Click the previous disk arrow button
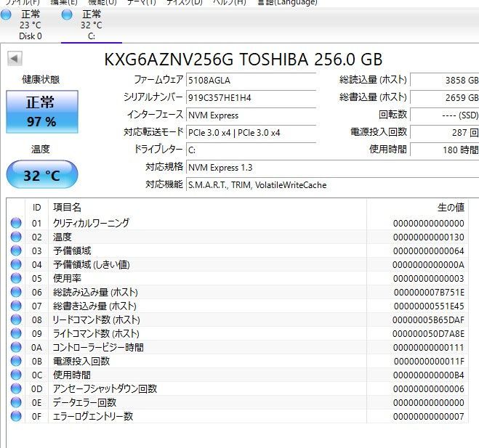479x448 pixels. [x=15, y=58]
